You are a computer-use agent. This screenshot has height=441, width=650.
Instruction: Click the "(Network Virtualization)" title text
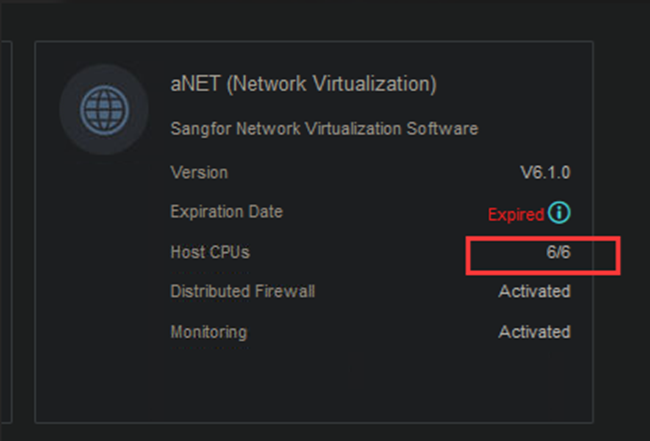(x=330, y=84)
